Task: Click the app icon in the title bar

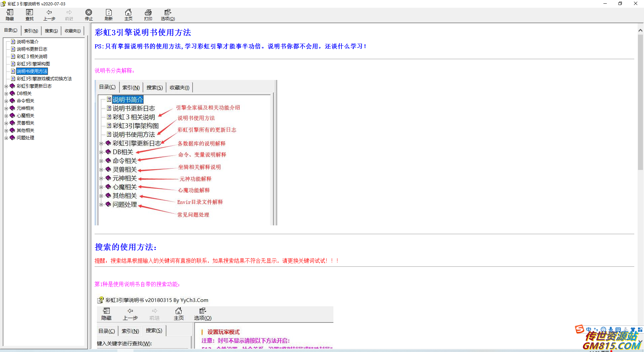Action: click(3, 4)
